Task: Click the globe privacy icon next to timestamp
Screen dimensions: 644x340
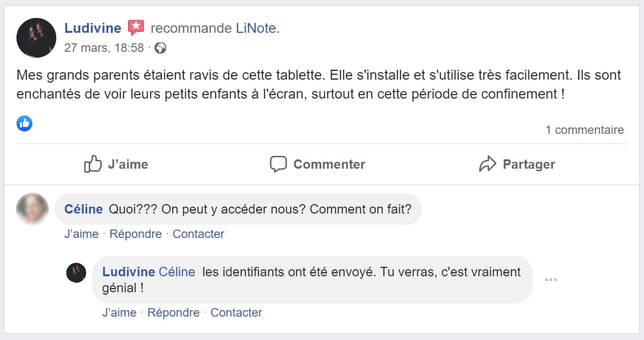Action: 159,48
